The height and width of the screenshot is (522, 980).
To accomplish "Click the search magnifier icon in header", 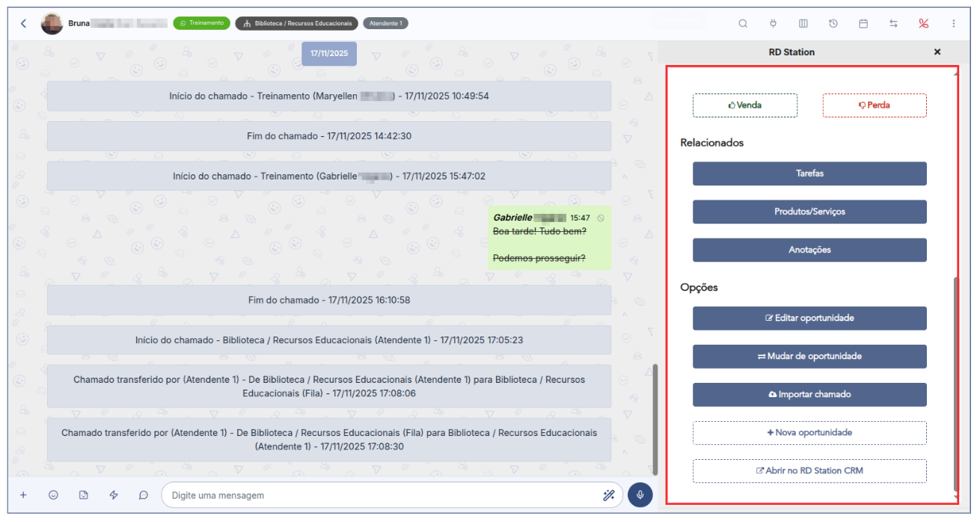I will (743, 23).
